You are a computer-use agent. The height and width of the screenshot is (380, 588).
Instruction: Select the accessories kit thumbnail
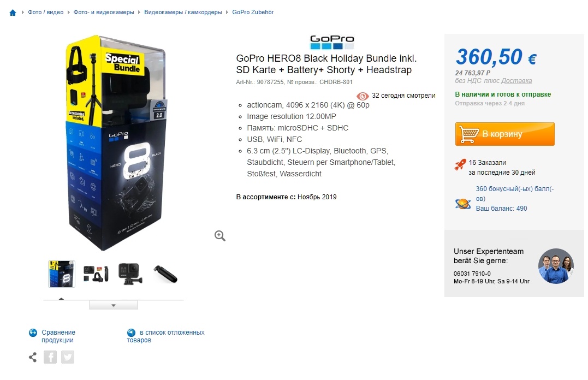[x=96, y=274]
